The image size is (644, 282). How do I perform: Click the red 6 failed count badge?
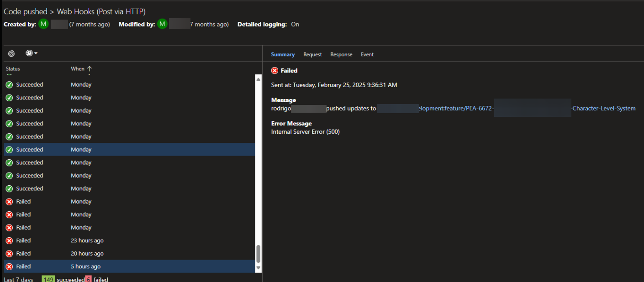(x=88, y=279)
